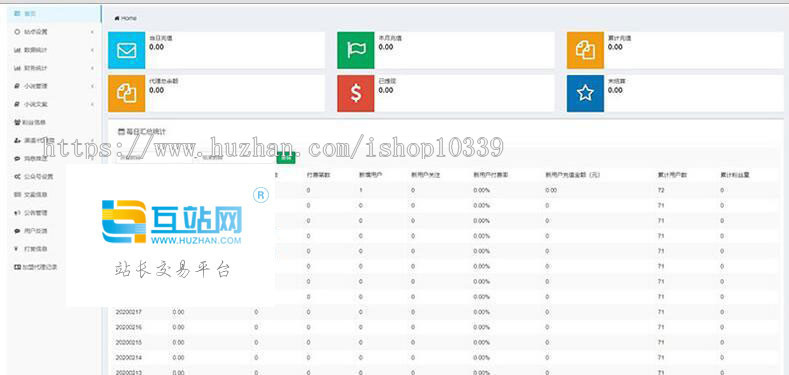Click the green query button by the dates
Viewport: 789px width, 375px height.
pyautogui.click(x=286, y=158)
